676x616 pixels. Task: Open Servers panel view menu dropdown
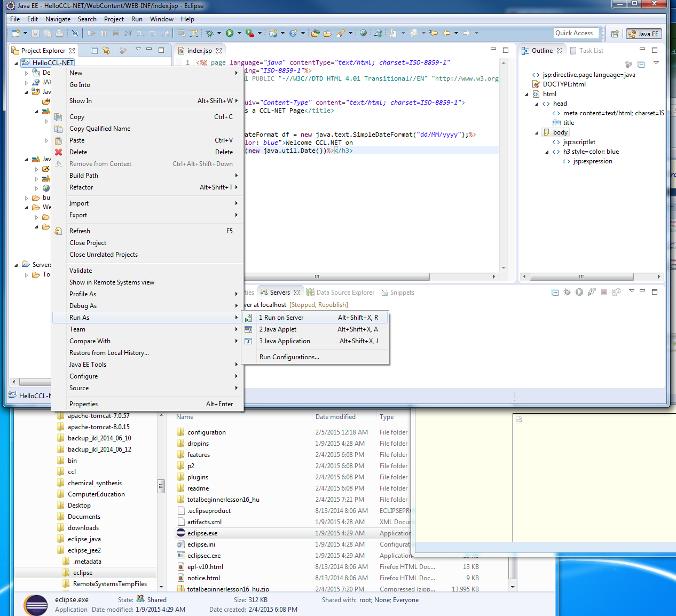pos(631,291)
